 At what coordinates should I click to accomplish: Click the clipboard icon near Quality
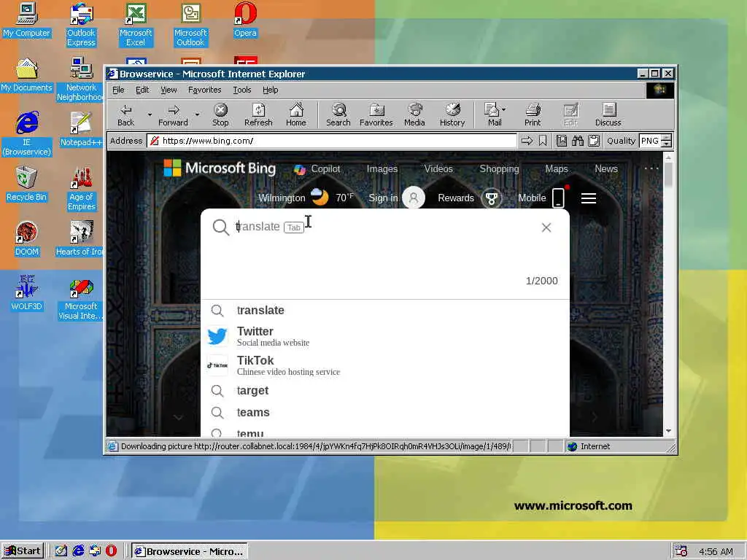[594, 141]
